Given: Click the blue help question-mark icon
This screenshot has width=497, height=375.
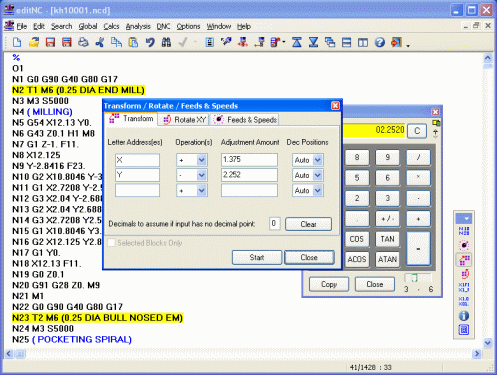Looking at the screenshot, I should pos(379,42).
